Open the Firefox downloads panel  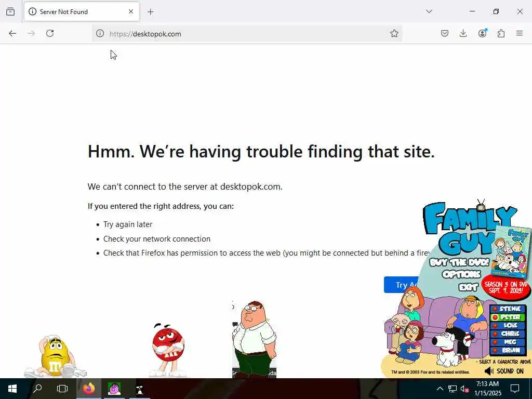tap(463, 33)
